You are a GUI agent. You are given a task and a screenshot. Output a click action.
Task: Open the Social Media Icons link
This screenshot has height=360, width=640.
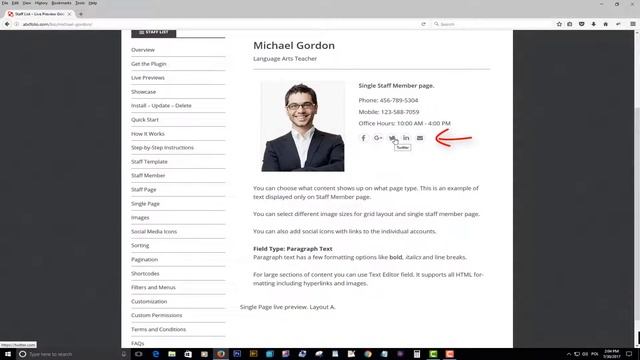click(154, 231)
